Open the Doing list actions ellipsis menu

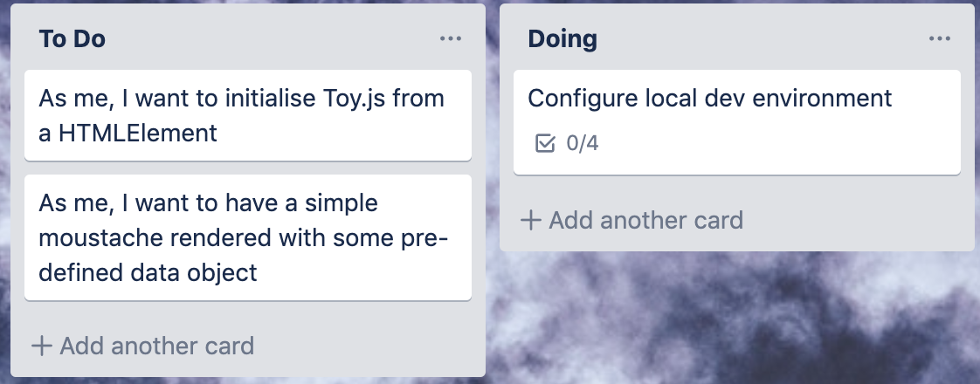(939, 38)
